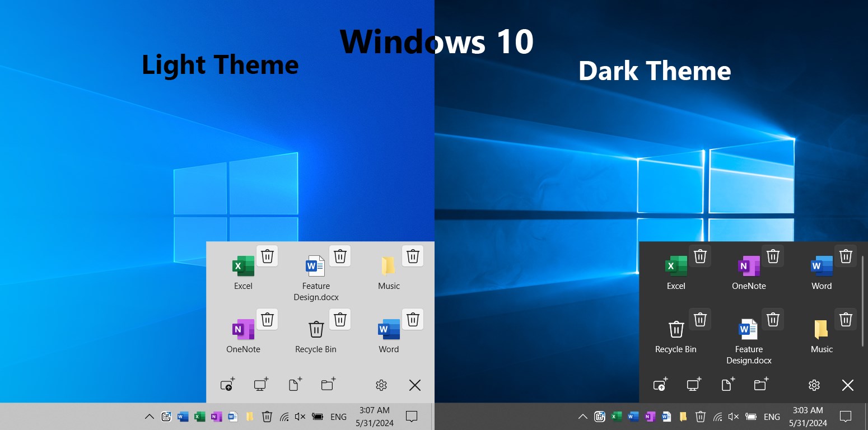868x430 pixels.
Task: Remove OneNote shortcut from light theme panel
Action: (267, 319)
